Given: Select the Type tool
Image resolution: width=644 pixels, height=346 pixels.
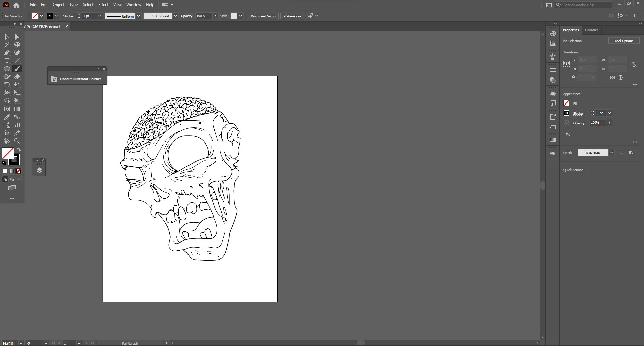Looking at the screenshot, I should point(7,61).
